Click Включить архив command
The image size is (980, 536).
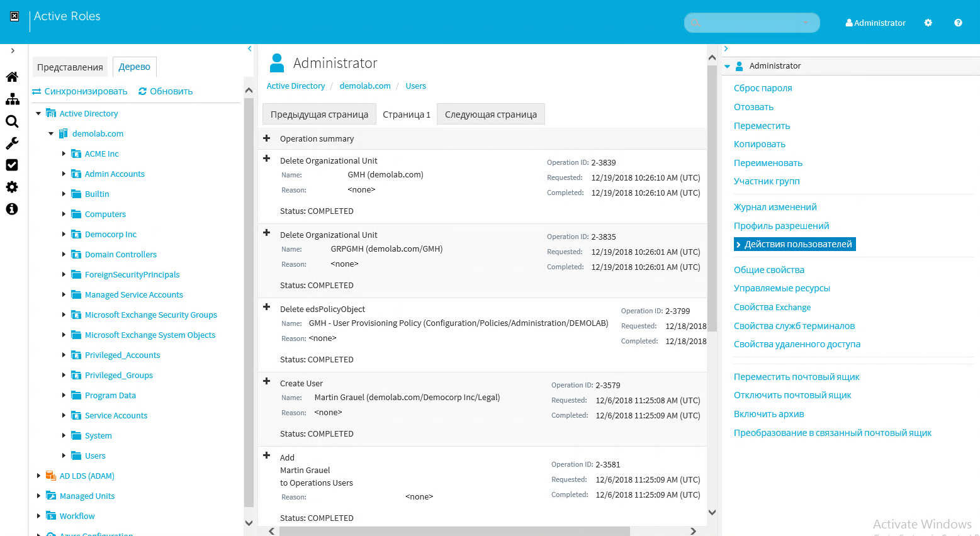coord(769,414)
